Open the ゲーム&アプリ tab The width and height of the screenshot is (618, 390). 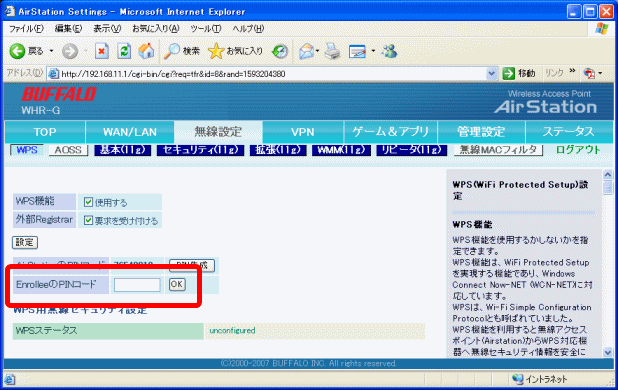click(390, 132)
